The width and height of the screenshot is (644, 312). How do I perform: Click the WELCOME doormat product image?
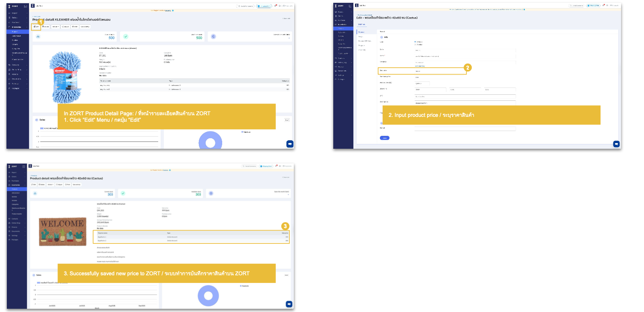click(63, 232)
